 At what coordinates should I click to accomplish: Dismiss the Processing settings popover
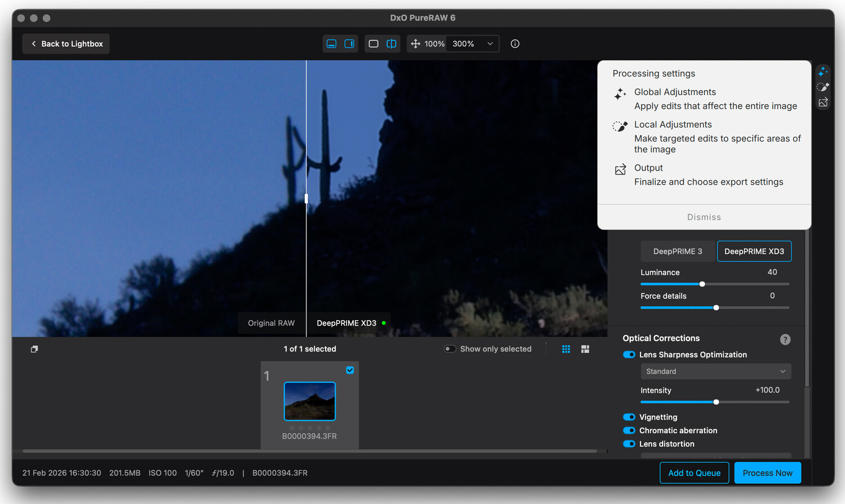pyautogui.click(x=704, y=217)
